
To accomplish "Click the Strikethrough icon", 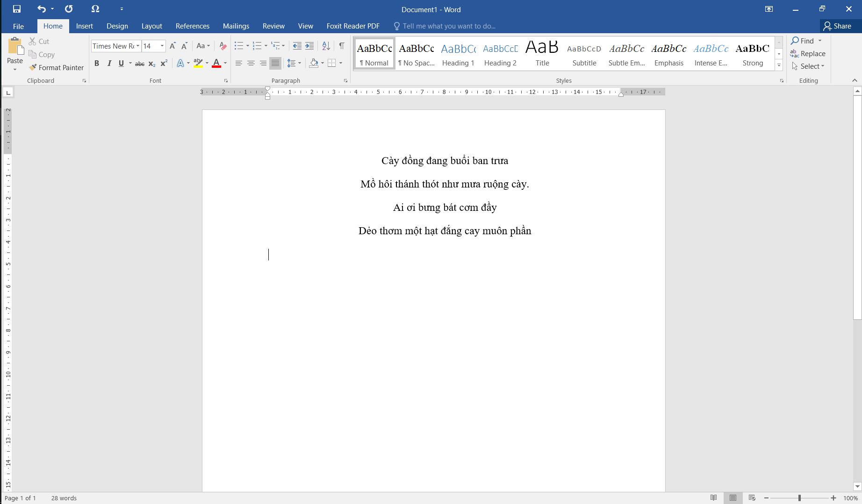I will 139,63.
